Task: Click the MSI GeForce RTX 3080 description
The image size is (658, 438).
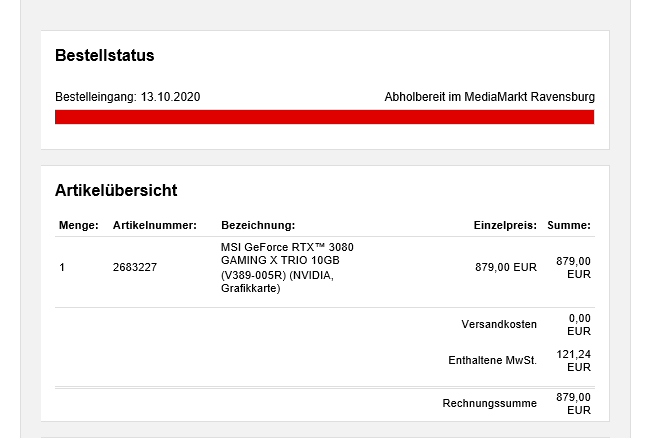Action: pos(287,268)
